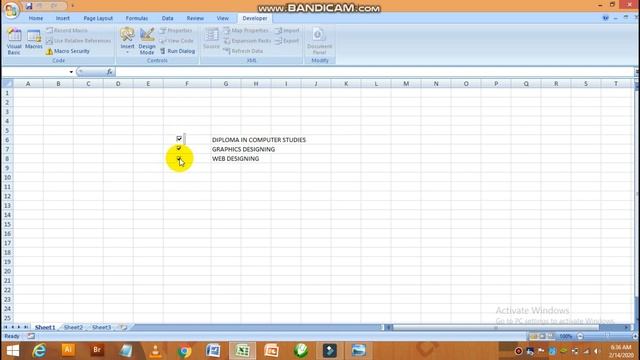Screen dimensions: 640x360
Task: Select column M header
Action: (x=406, y=84)
